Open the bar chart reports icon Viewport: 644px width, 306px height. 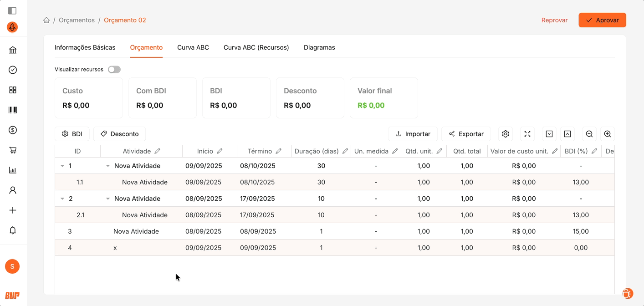pyautogui.click(x=13, y=170)
